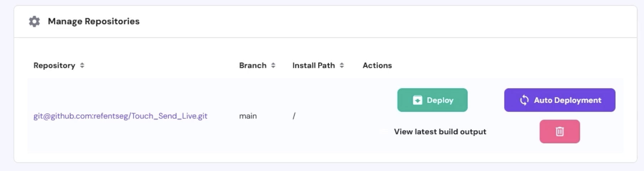Click the Deploy button's box icon
Screen dimensions: 644x171
coord(417,100)
